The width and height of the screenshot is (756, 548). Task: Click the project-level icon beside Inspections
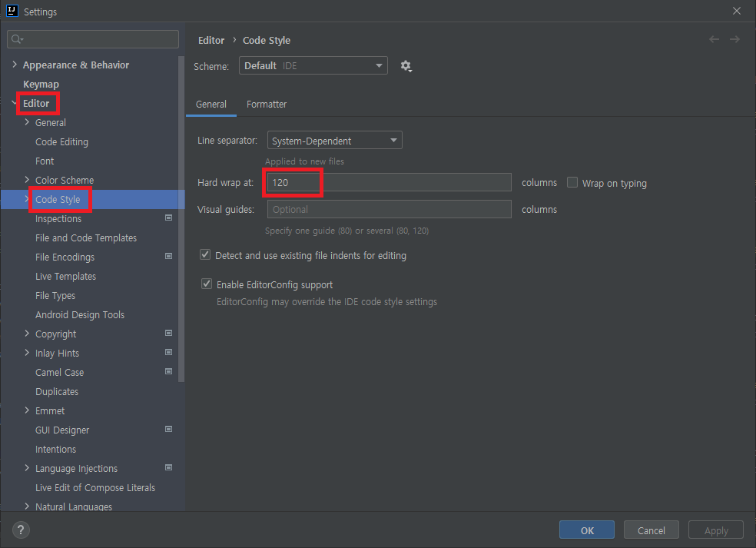pyautogui.click(x=168, y=218)
